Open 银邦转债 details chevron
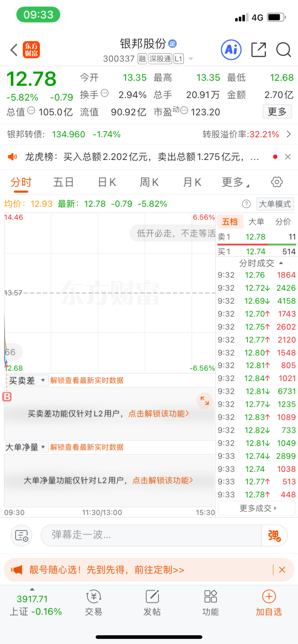Image resolution: width=298 pixels, height=644 pixels. 289,134
